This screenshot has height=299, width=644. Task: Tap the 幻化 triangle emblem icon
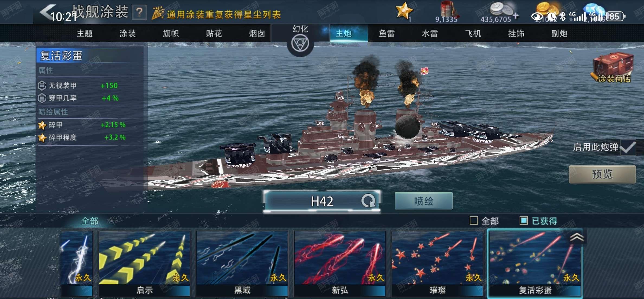coord(300,44)
